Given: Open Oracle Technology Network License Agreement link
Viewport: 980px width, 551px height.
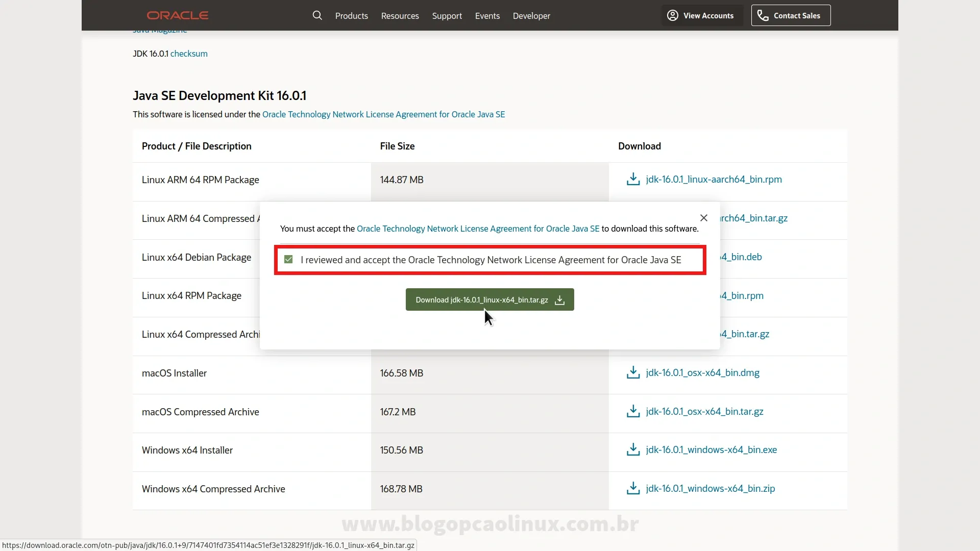Looking at the screenshot, I should point(478,228).
